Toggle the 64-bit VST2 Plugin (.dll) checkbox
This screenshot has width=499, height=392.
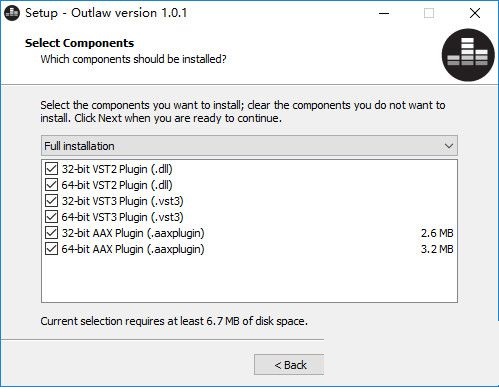51,185
